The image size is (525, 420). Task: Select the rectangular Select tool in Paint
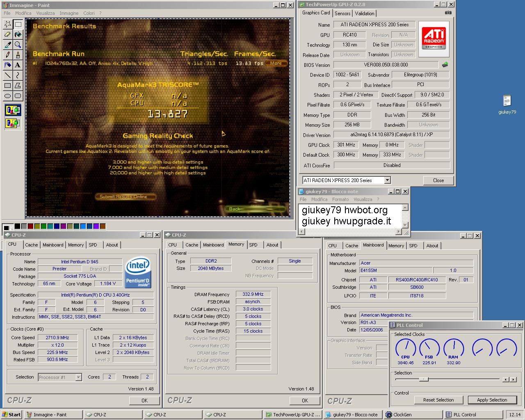tap(18, 24)
